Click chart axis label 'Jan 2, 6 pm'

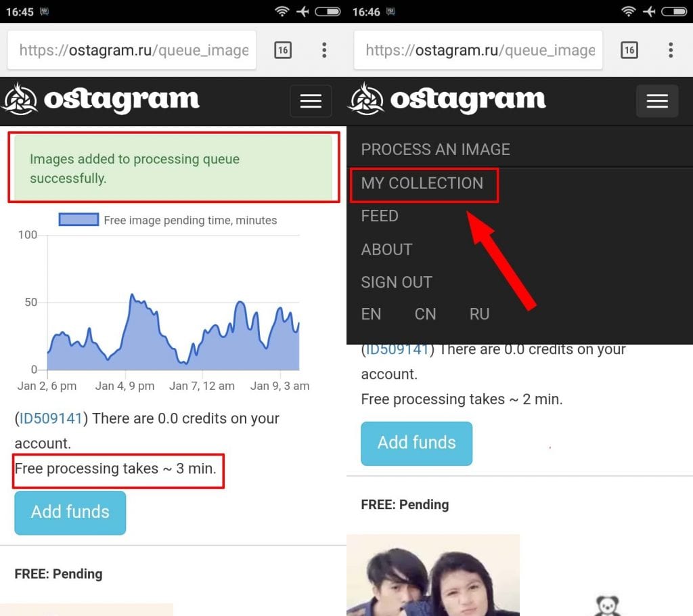pos(47,386)
